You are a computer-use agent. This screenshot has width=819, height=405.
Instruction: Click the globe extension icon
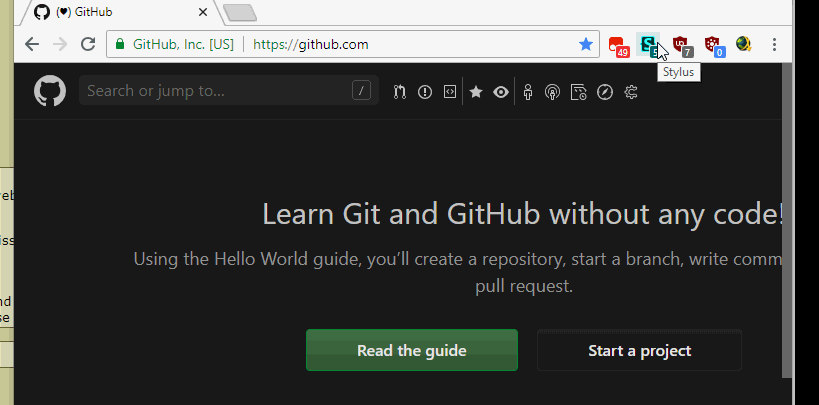(744, 44)
